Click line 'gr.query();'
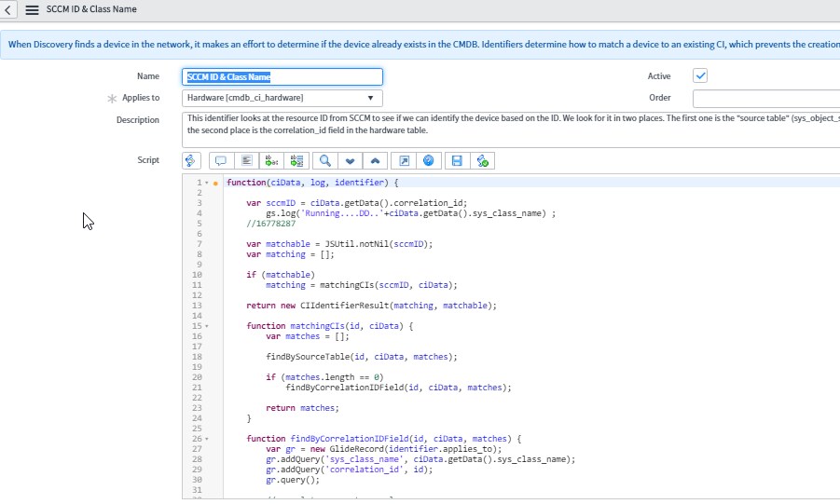 point(293,480)
